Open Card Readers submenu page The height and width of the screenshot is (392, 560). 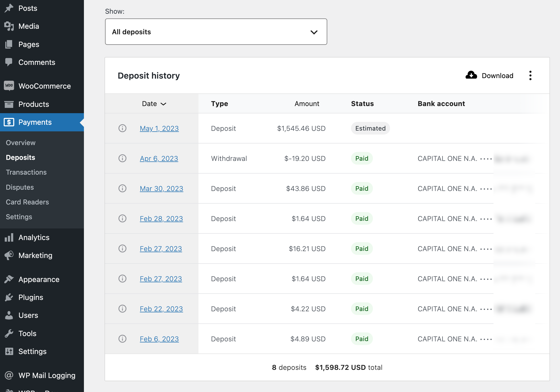pos(27,202)
